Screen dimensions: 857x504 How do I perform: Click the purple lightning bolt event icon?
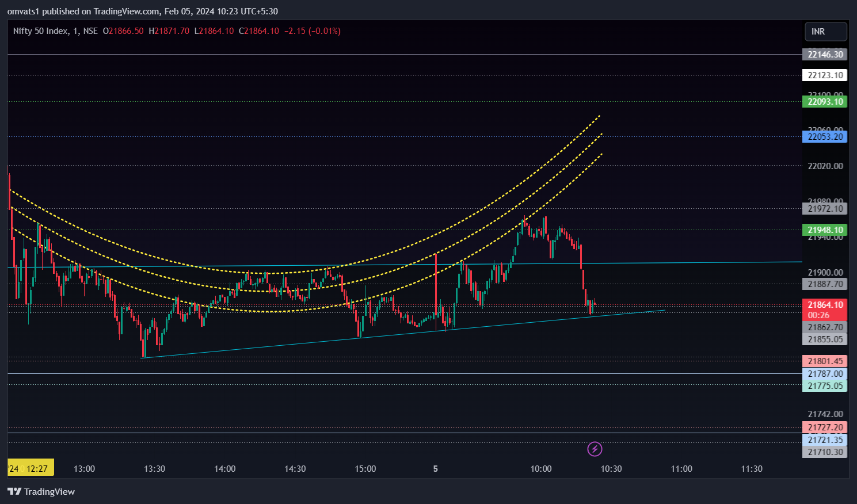pyautogui.click(x=595, y=449)
